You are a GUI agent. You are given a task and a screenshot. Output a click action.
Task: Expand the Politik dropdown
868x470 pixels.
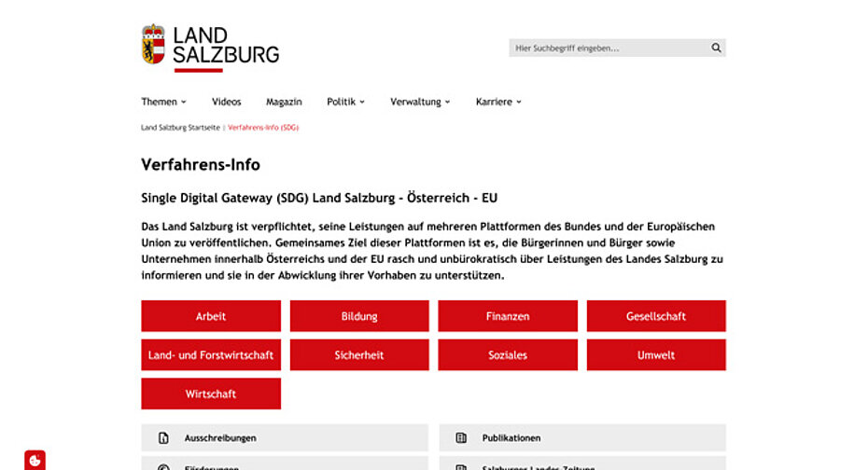coord(345,102)
